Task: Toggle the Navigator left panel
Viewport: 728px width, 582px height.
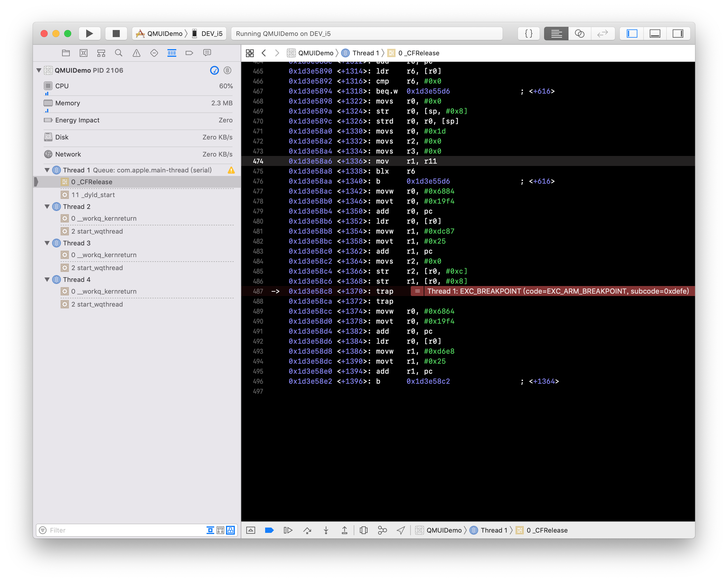Action: pos(632,34)
